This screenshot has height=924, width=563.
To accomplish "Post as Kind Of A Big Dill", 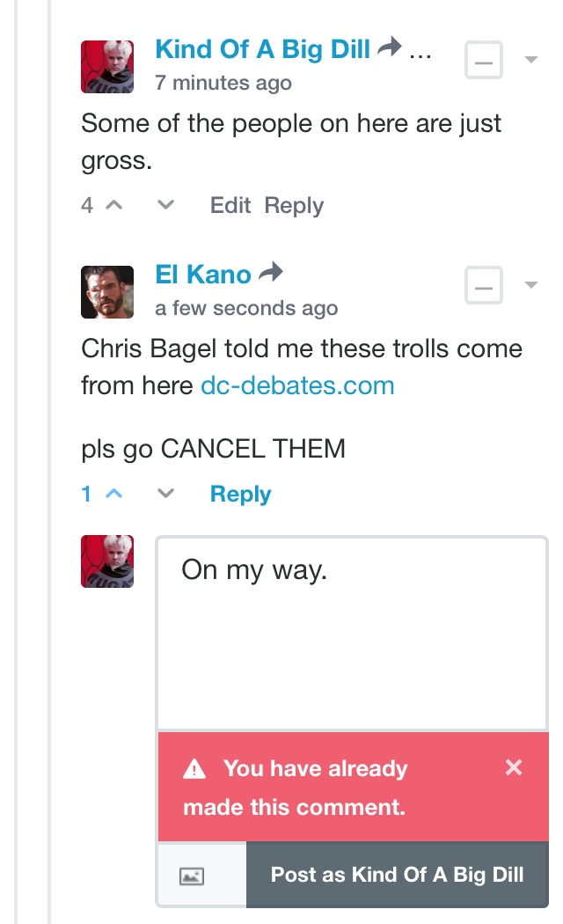I will coord(398,875).
